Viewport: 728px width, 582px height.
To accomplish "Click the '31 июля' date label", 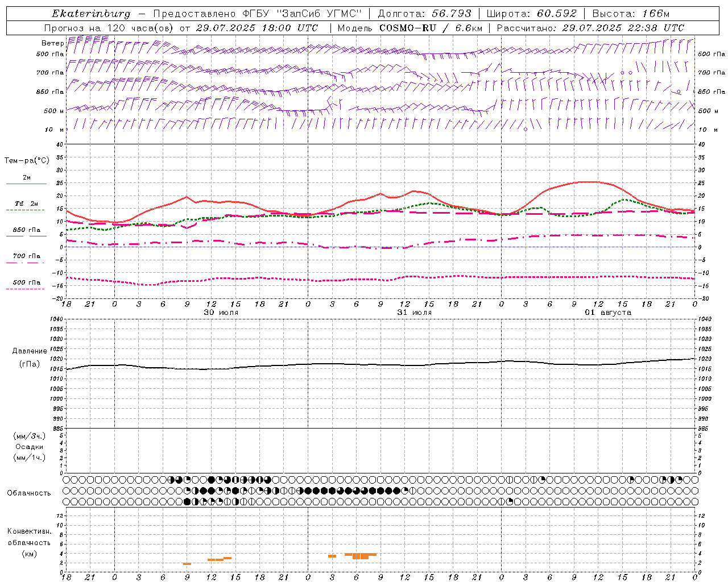I will [415, 313].
